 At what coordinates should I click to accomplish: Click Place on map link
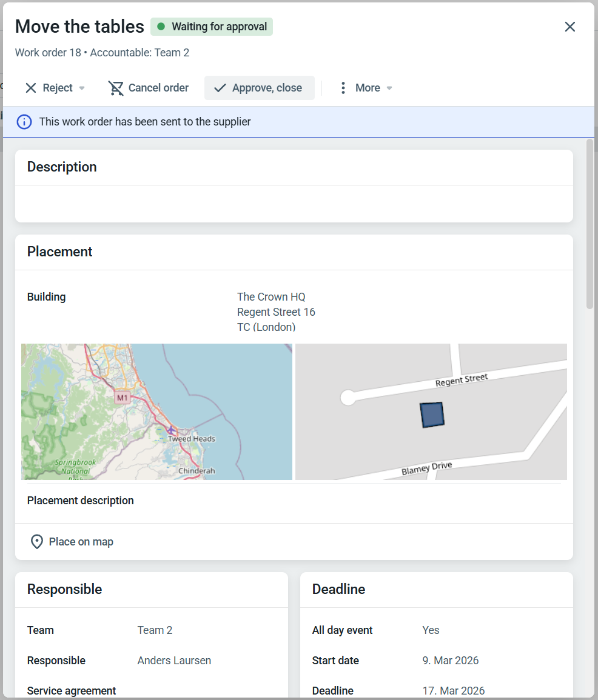81,542
